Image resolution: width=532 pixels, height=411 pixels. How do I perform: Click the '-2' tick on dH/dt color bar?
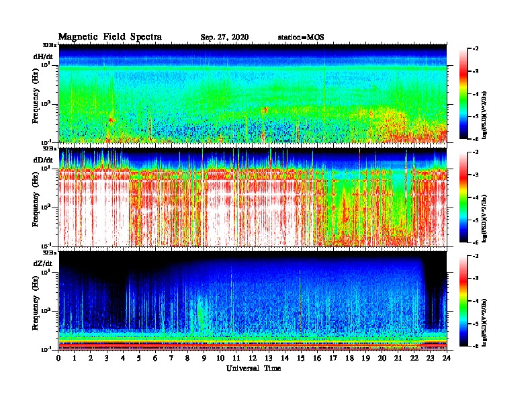[476, 49]
